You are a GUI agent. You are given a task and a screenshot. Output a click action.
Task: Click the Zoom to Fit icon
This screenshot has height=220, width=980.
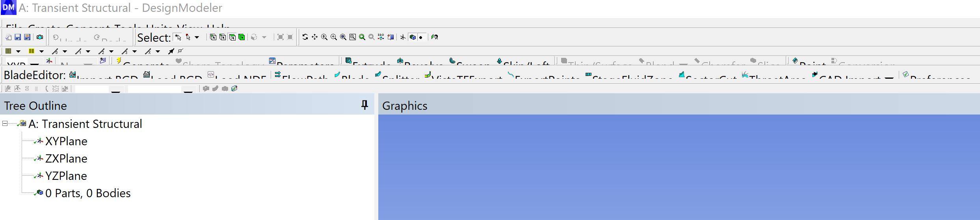(x=343, y=37)
